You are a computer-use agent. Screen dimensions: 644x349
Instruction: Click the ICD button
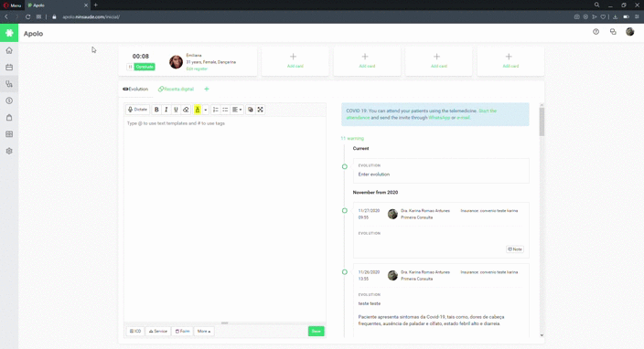pos(135,331)
